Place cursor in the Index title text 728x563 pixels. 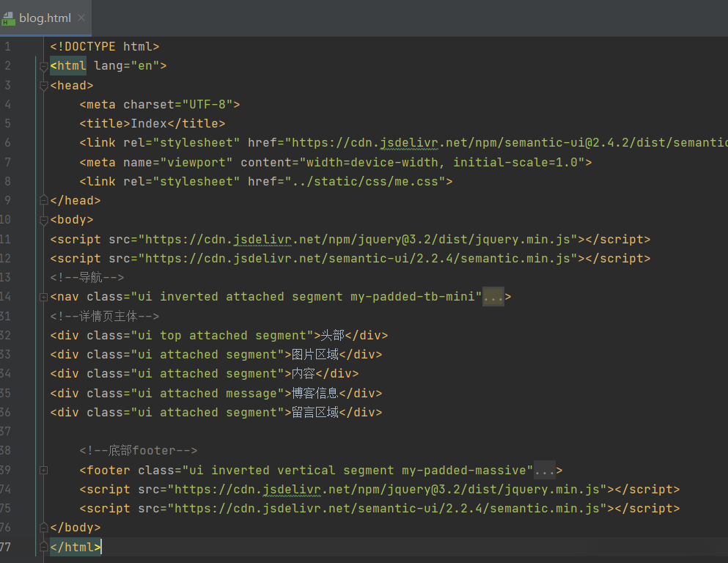149,123
